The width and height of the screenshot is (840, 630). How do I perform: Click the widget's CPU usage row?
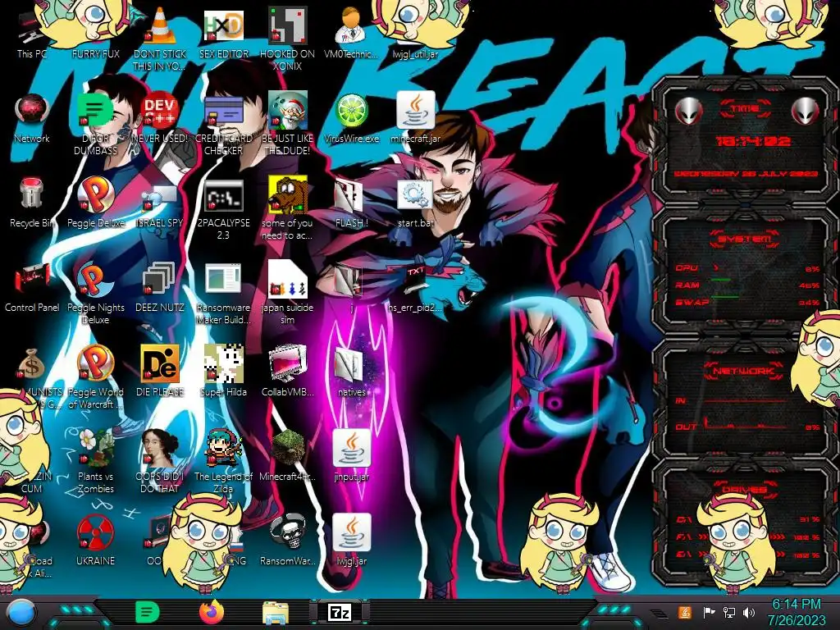click(x=747, y=268)
